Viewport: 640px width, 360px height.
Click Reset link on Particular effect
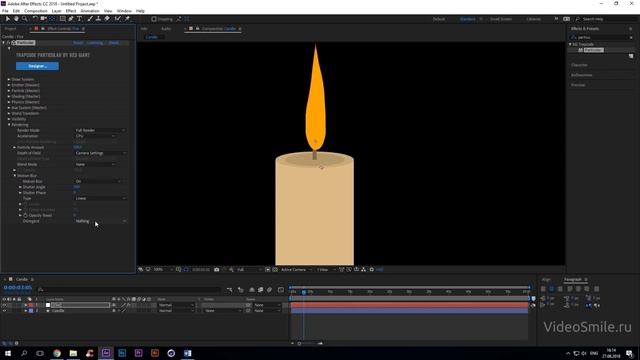(78, 42)
